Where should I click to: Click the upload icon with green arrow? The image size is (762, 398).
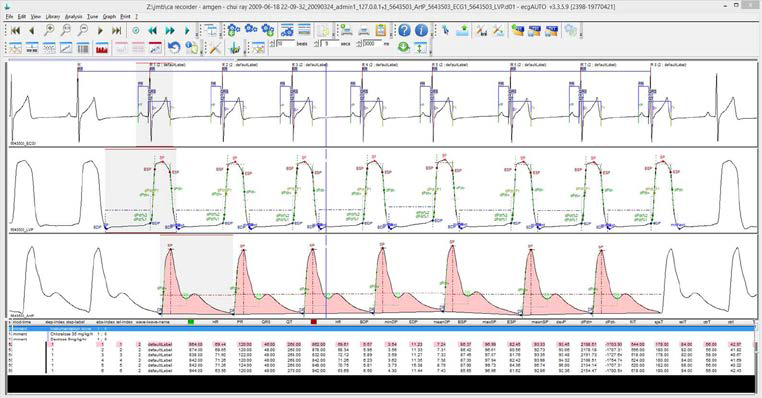click(462, 30)
